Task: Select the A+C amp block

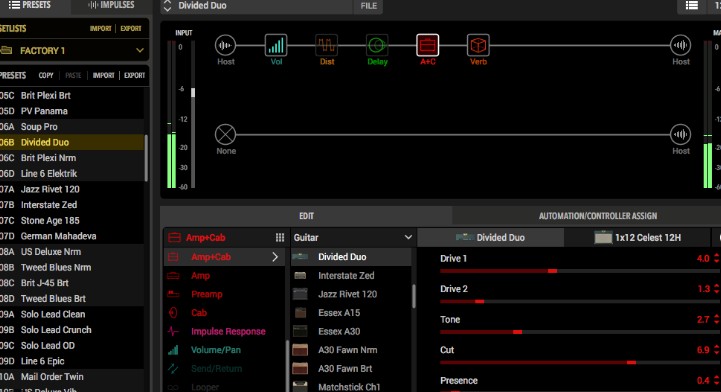Action: pos(428,45)
